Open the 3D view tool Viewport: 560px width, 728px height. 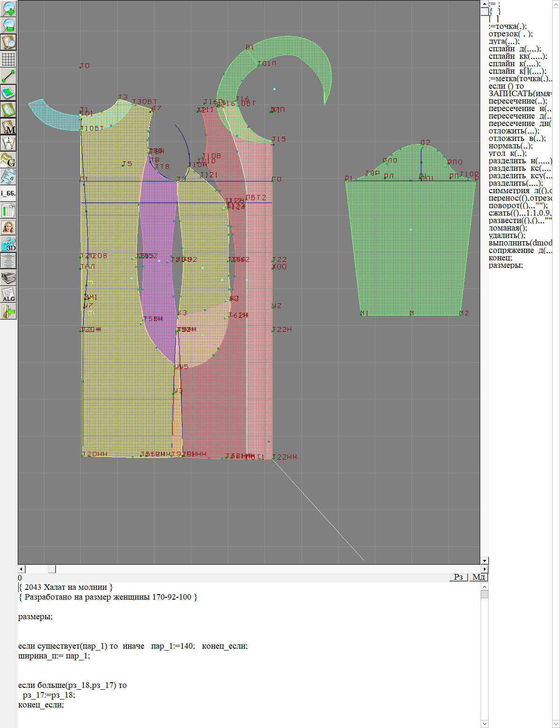click(x=8, y=244)
